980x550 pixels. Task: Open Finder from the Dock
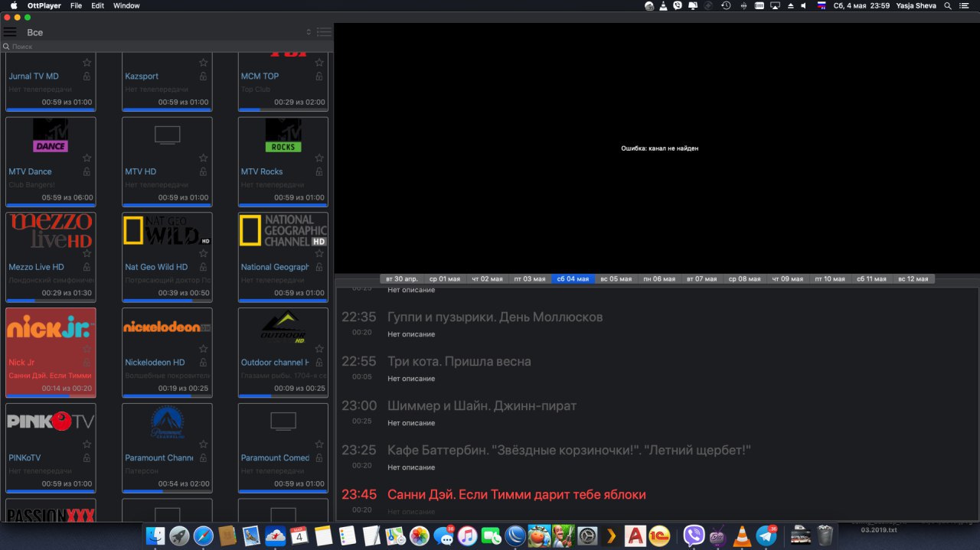tap(155, 535)
